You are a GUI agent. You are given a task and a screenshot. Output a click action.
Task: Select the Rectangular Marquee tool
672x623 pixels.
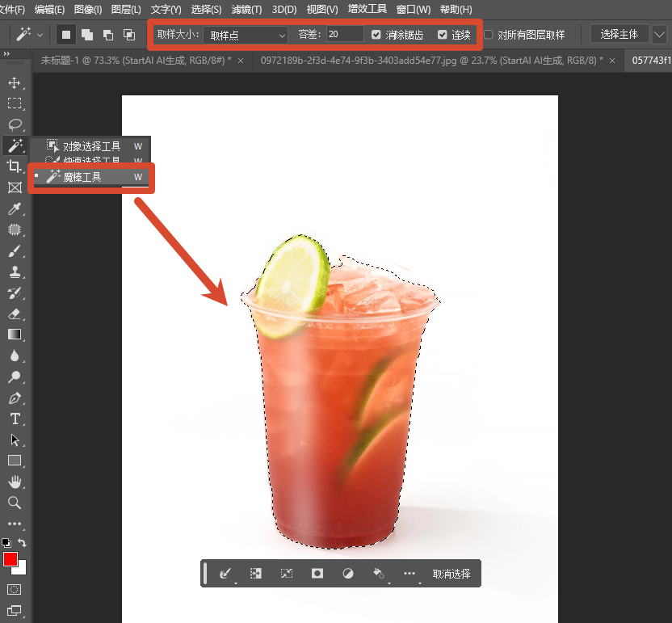(15, 103)
